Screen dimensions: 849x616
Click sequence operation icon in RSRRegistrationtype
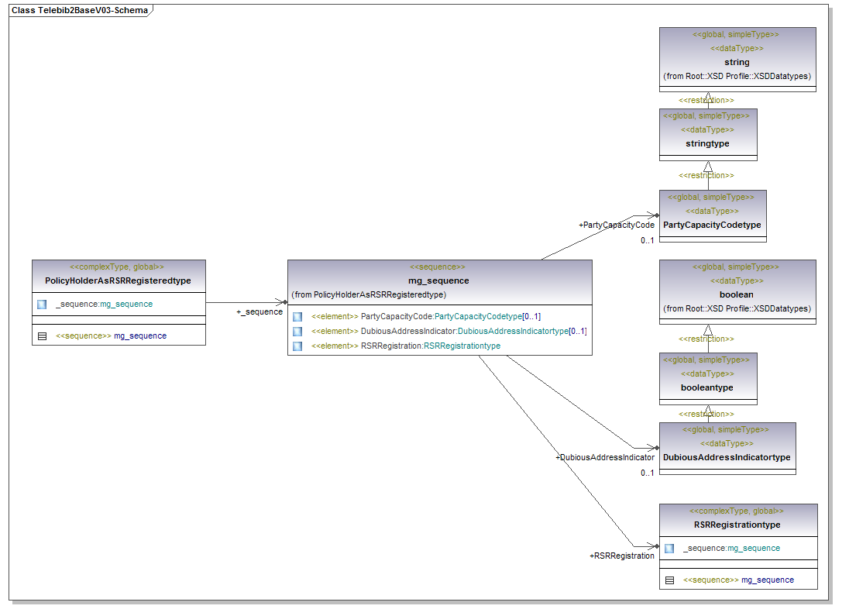[x=669, y=580]
